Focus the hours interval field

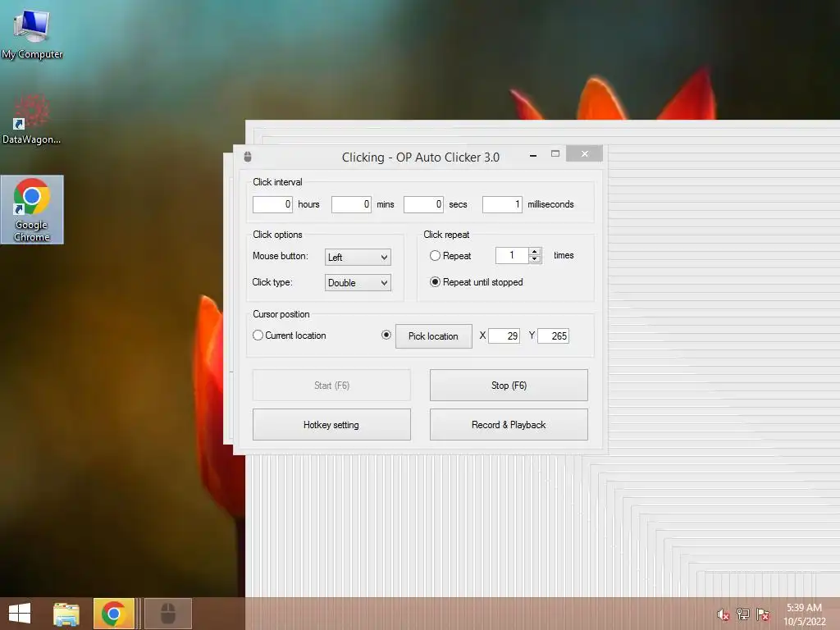point(272,204)
